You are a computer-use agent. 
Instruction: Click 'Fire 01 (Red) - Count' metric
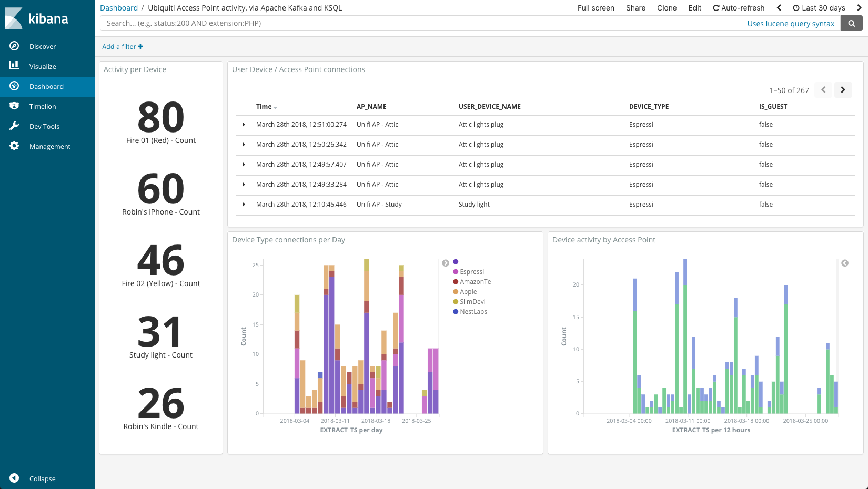(161, 122)
